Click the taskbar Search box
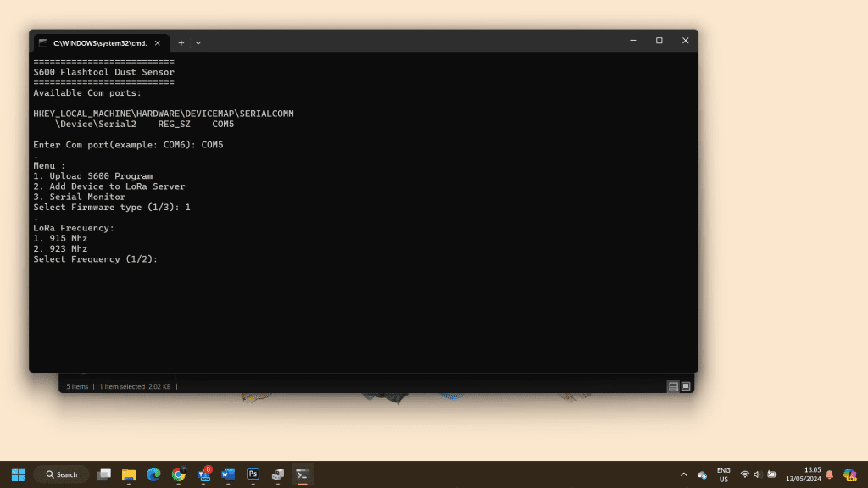Viewport: 868px width, 488px height. (x=61, y=474)
